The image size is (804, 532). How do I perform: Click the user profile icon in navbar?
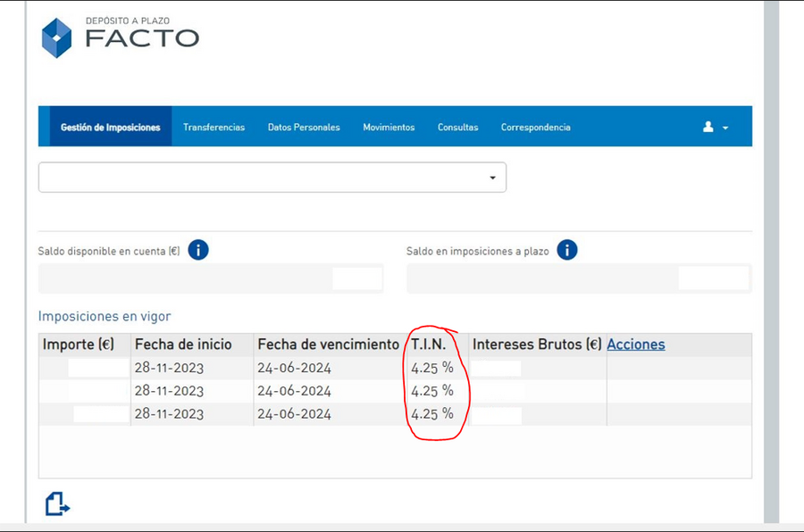pyautogui.click(x=708, y=127)
